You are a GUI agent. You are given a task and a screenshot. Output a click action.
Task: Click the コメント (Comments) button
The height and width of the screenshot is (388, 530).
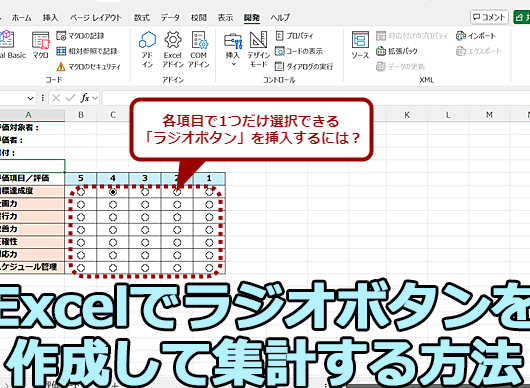[x=489, y=17]
